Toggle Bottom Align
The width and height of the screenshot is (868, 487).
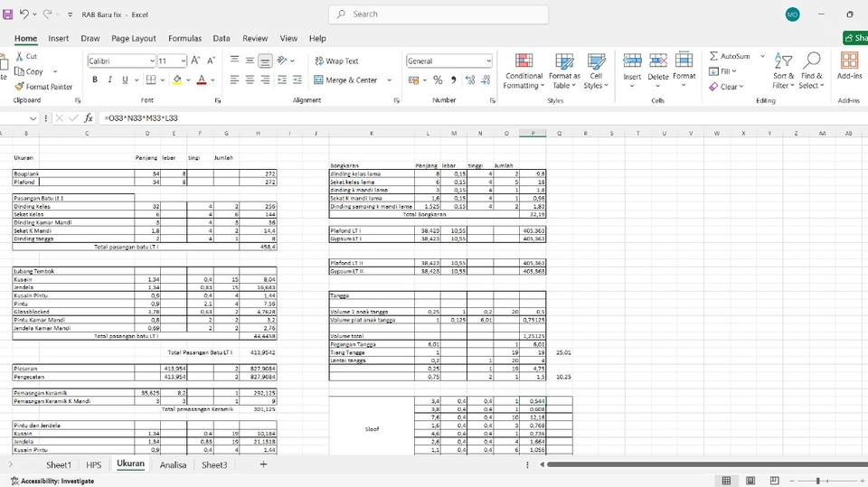coord(265,61)
